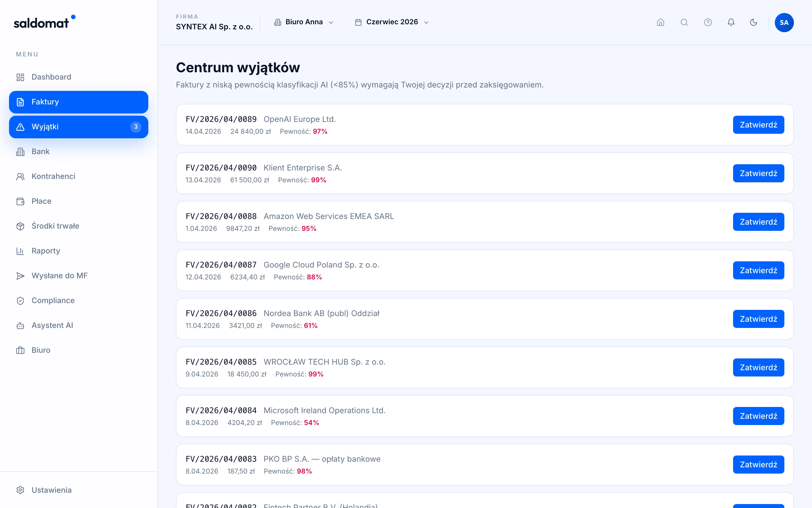Open notifications bell
Viewport: 812px width, 508px height.
(731, 23)
